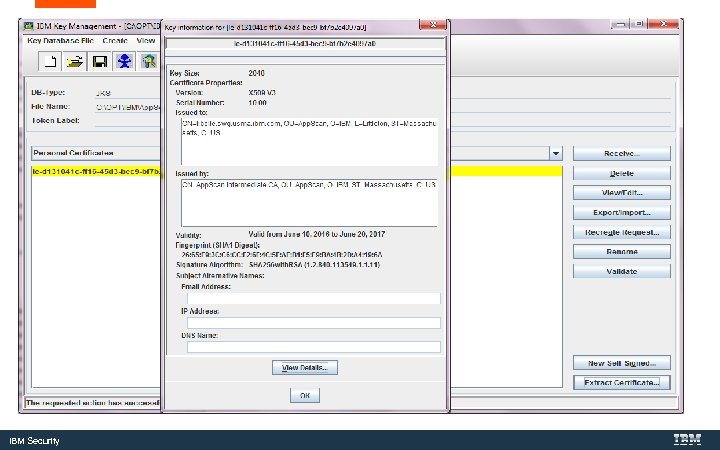Click the View/Edit... button

click(622, 193)
